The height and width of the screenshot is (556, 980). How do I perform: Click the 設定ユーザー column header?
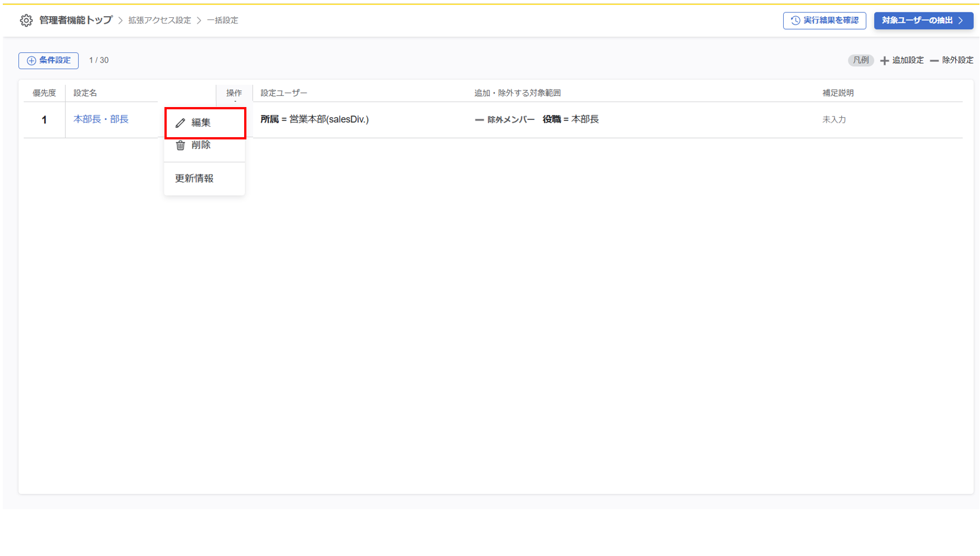(x=284, y=93)
